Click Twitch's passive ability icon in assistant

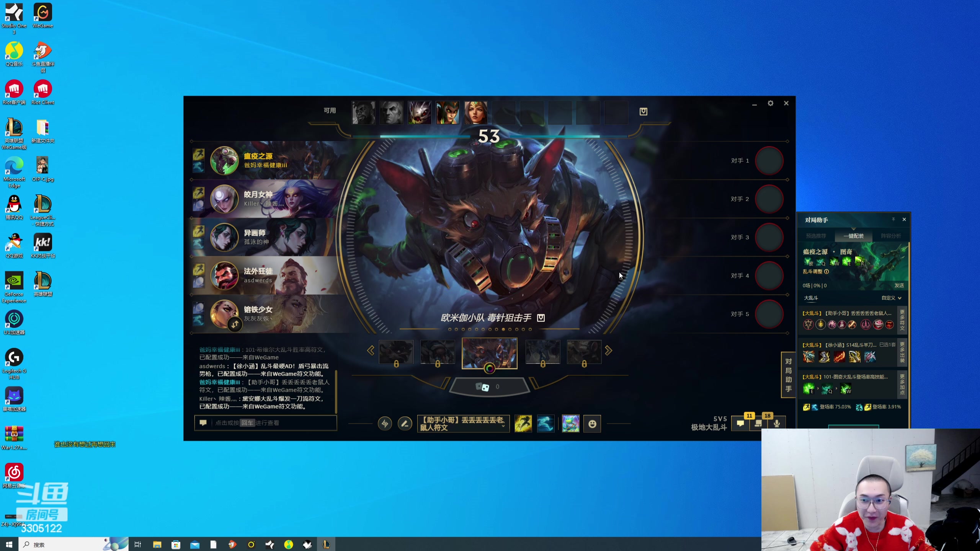coord(808,262)
